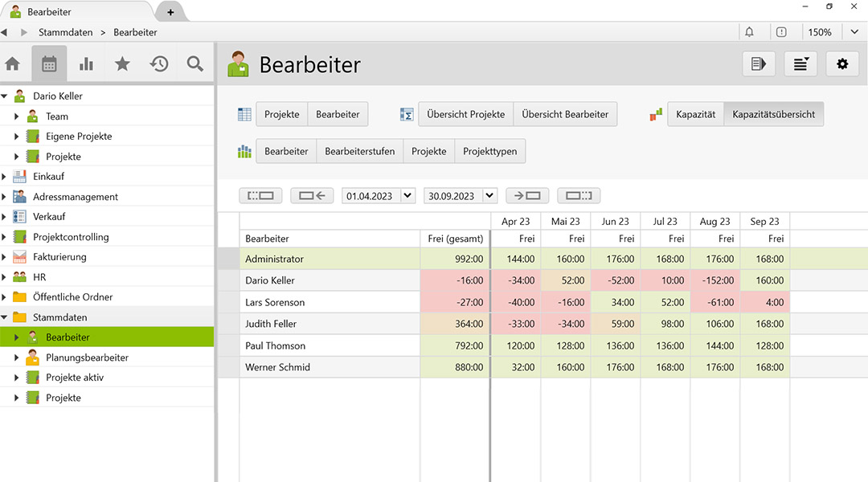Open the history clock icon
Image resolution: width=868 pixels, height=482 pixels.
(x=159, y=64)
